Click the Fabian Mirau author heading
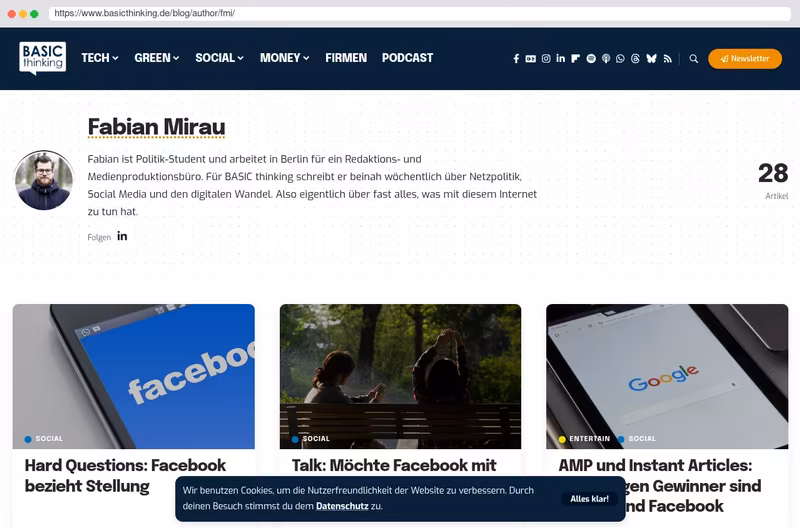Image resolution: width=800 pixels, height=528 pixels. pyautogui.click(x=156, y=127)
